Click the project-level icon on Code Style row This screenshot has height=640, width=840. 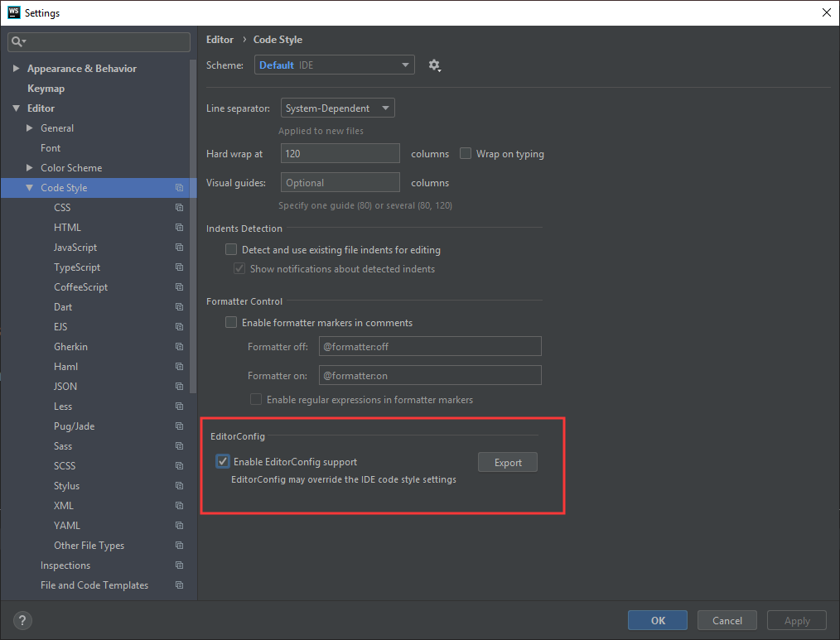click(179, 188)
